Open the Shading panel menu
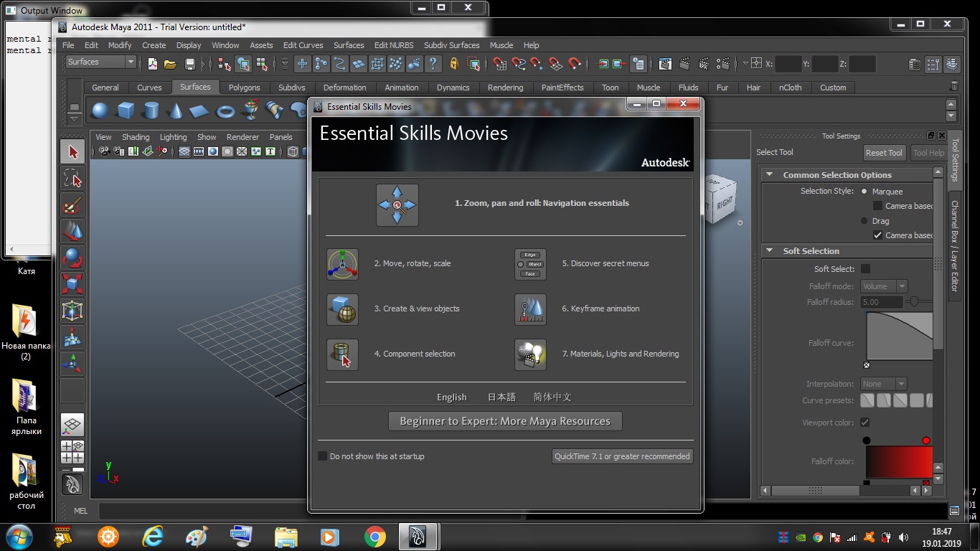 click(x=136, y=137)
